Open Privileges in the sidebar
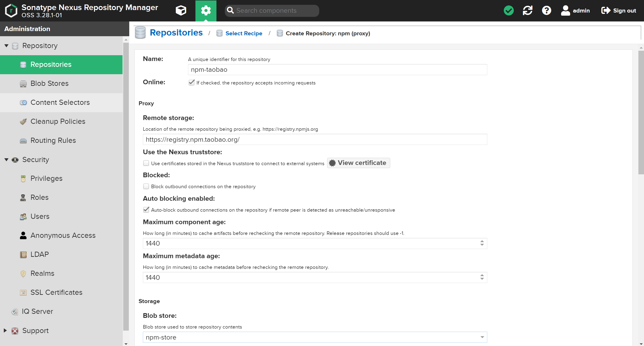The image size is (644, 346). click(61, 178)
